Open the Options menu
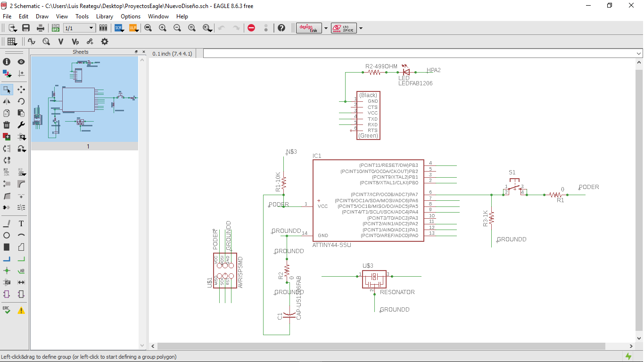Image resolution: width=644 pixels, height=362 pixels. coord(131,16)
